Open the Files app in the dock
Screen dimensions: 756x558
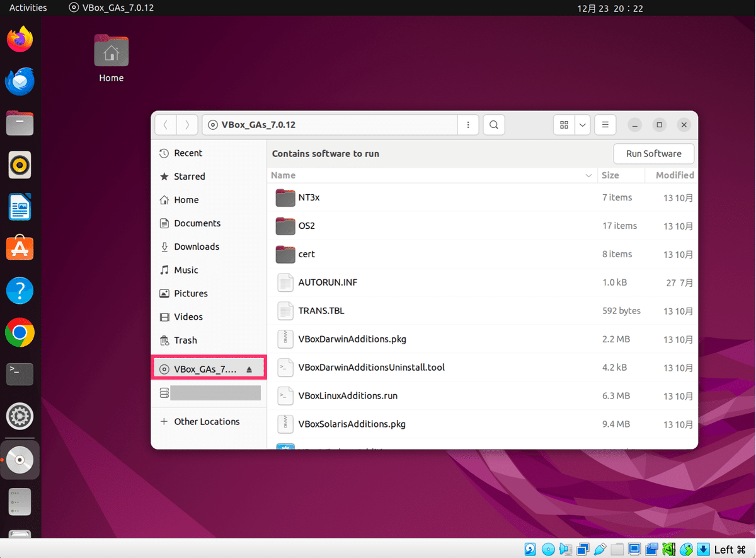point(20,124)
